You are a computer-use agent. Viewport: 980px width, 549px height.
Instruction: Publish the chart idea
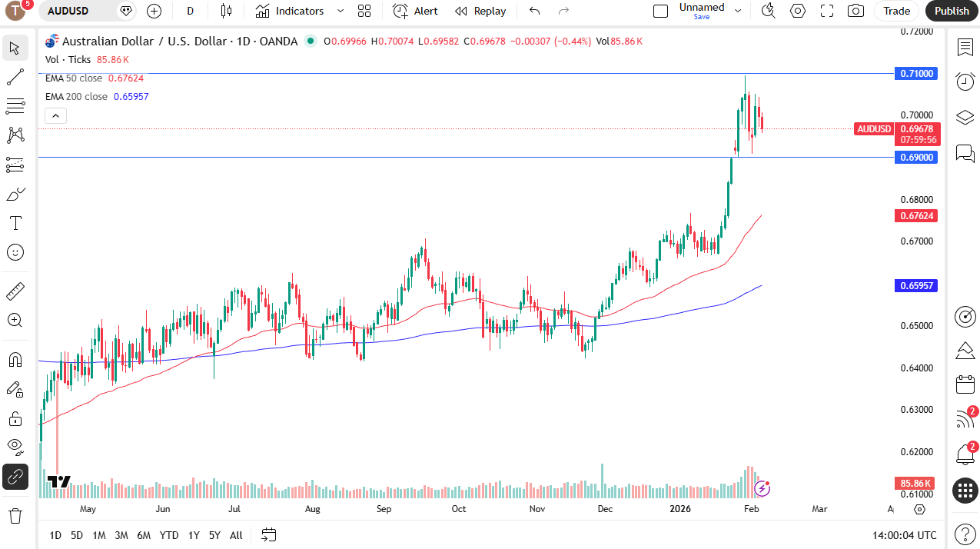coord(952,11)
